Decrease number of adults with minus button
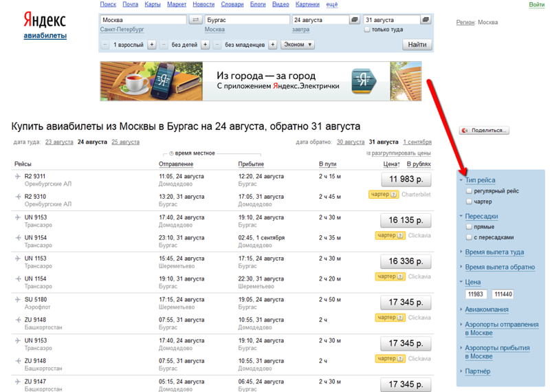Viewport: 550px width, 392px height. (x=105, y=45)
